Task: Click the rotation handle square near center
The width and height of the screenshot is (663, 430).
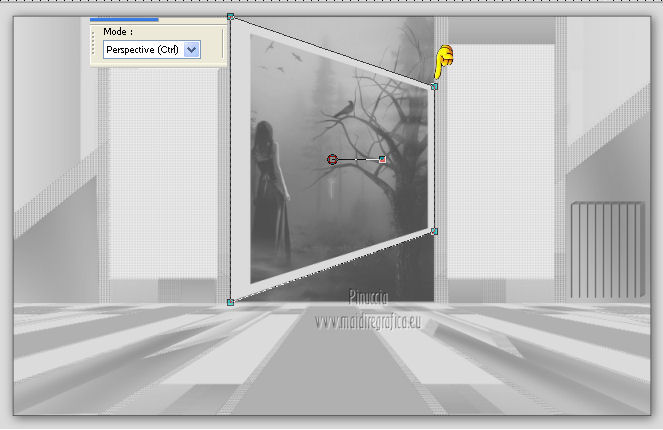Action: coord(382,159)
